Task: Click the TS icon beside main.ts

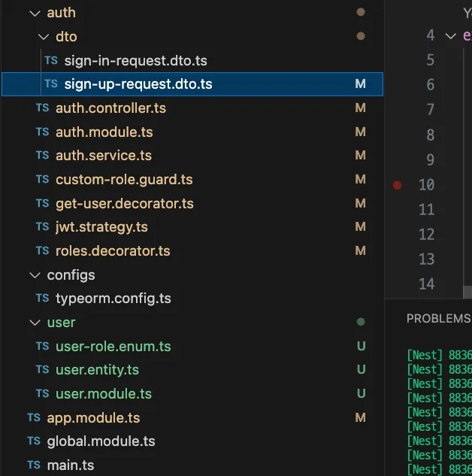Action: click(33, 465)
